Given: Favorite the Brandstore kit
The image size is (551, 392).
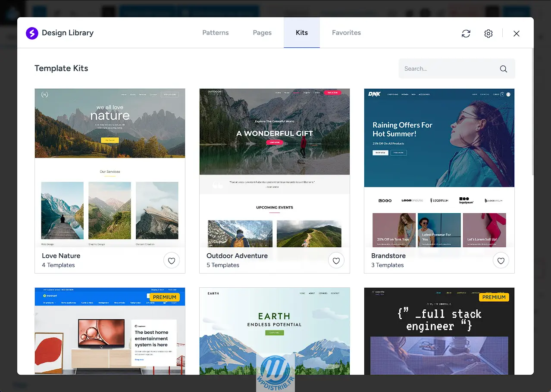Looking at the screenshot, I should [501, 261].
